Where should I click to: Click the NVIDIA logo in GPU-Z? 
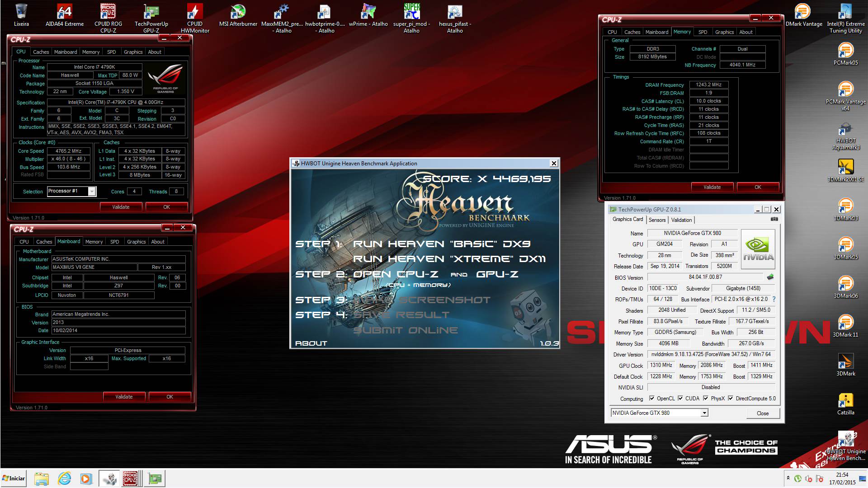(x=758, y=249)
